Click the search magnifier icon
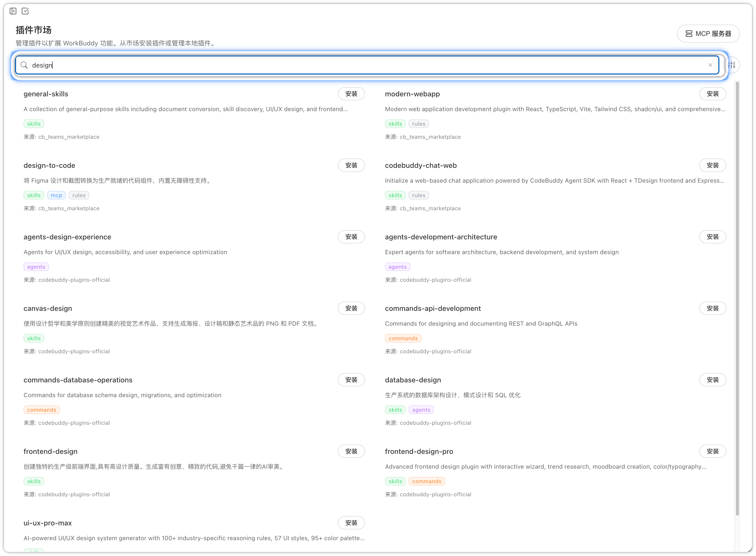This screenshot has height=556, width=756. pos(24,65)
